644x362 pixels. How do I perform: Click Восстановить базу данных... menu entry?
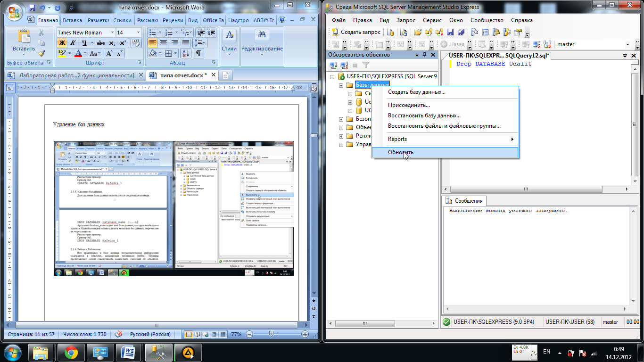[x=445, y=115]
